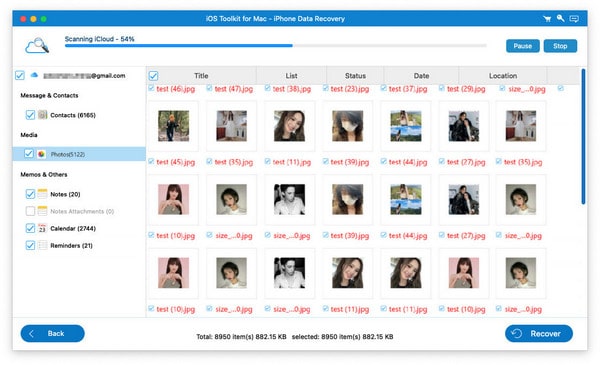Uncheck the Notes (20) checkbox
Image resolution: width=600 pixels, height=365 pixels.
[x=30, y=194]
